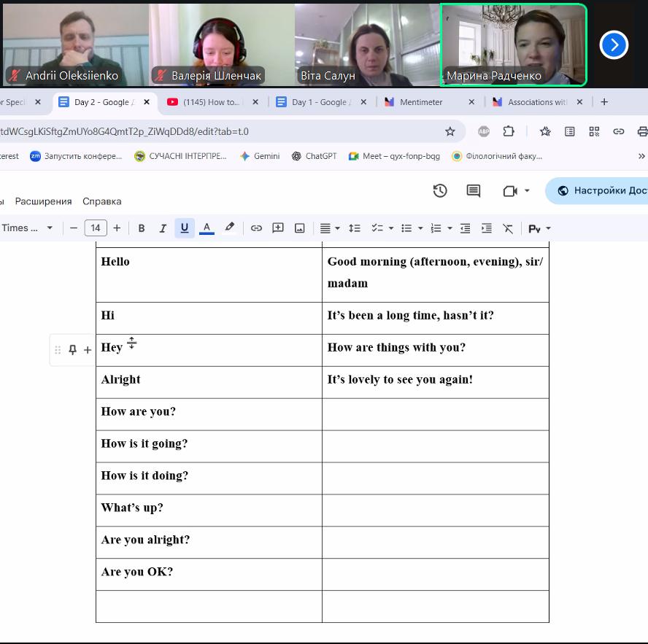This screenshot has height=644, width=648.
Task: Click the insert link icon
Action: click(x=256, y=228)
